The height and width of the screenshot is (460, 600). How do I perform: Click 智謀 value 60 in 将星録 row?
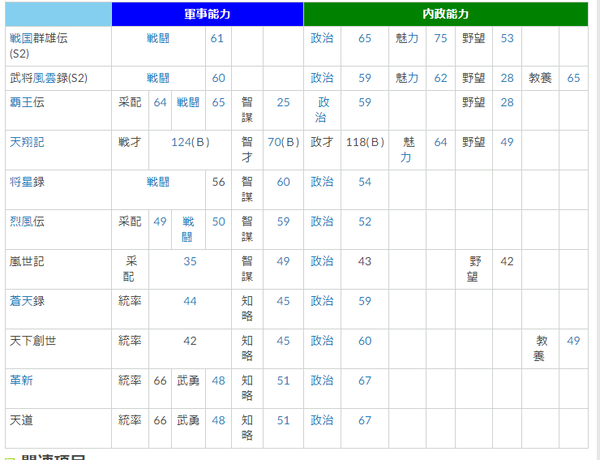coord(283,182)
